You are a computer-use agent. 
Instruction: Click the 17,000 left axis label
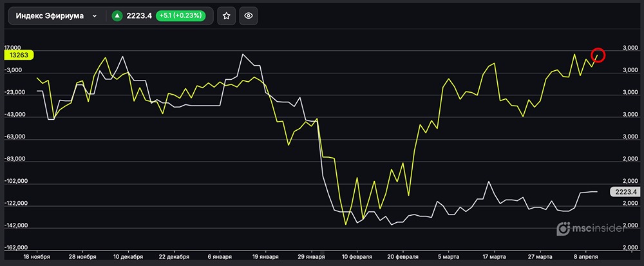[13, 48]
